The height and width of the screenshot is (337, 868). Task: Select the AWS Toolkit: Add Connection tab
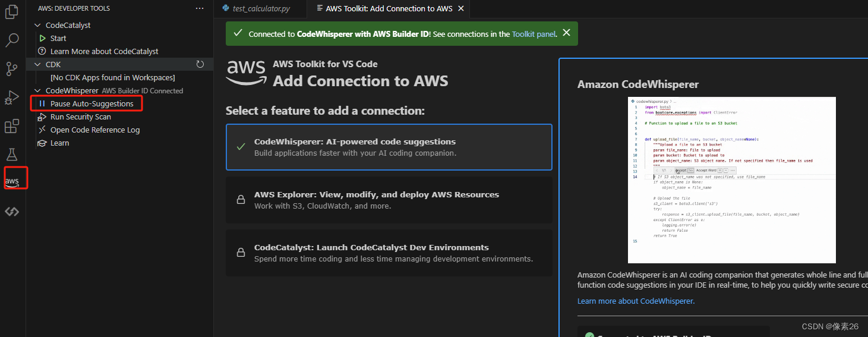[389, 8]
